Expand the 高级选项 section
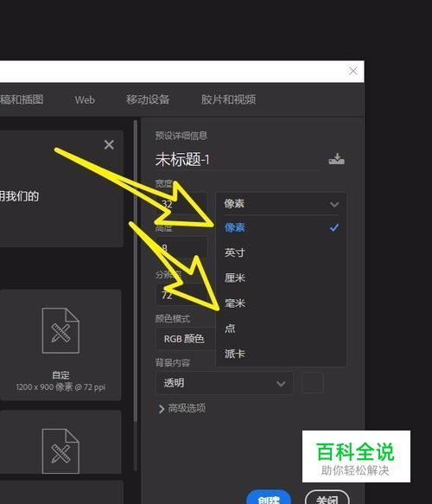Viewport: 432px width, 504px height. click(182, 409)
